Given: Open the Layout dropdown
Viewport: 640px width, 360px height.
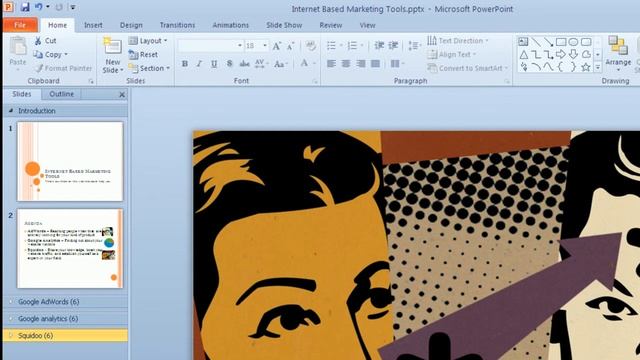Looking at the screenshot, I should (x=148, y=40).
